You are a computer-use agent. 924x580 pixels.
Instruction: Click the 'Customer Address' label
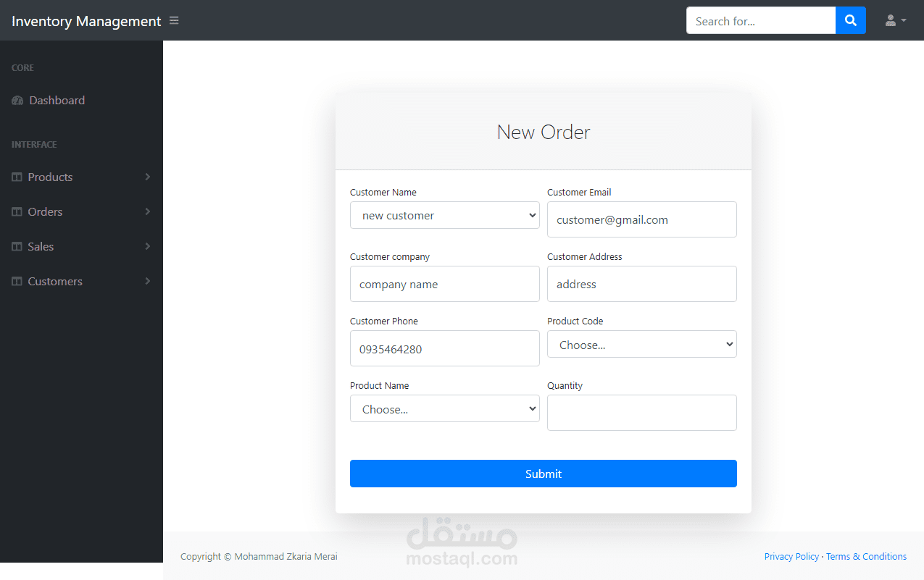point(585,257)
